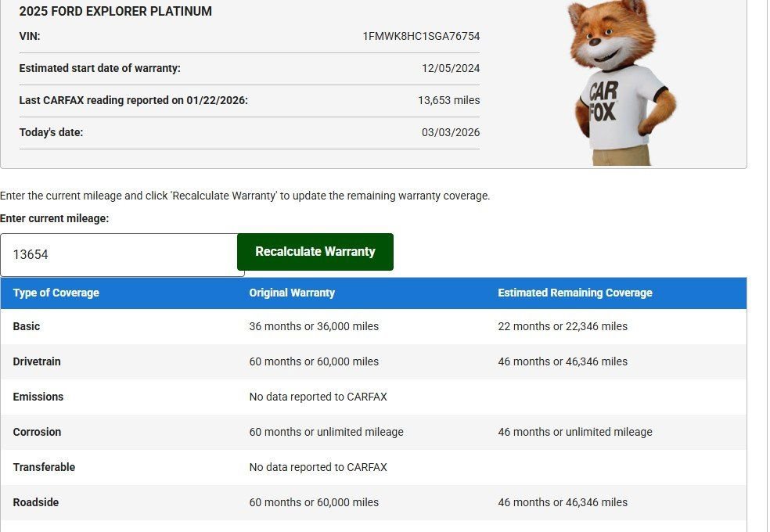
Task: Click the estimated warranty start date 12/05/2024
Action: 452,68
